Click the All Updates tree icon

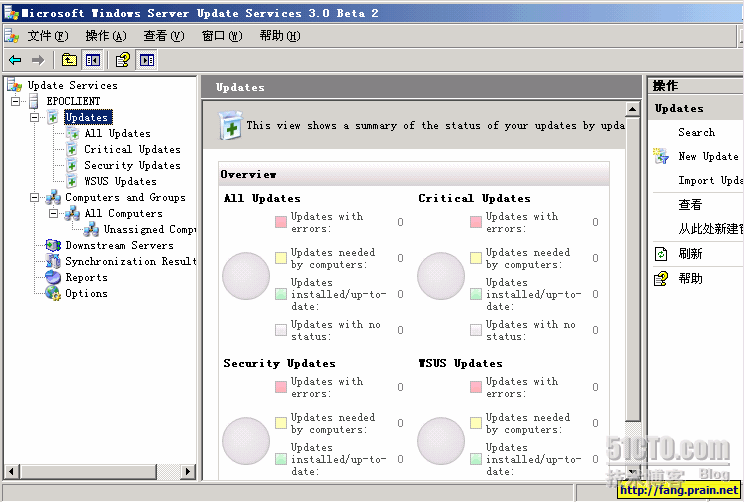(x=72, y=133)
